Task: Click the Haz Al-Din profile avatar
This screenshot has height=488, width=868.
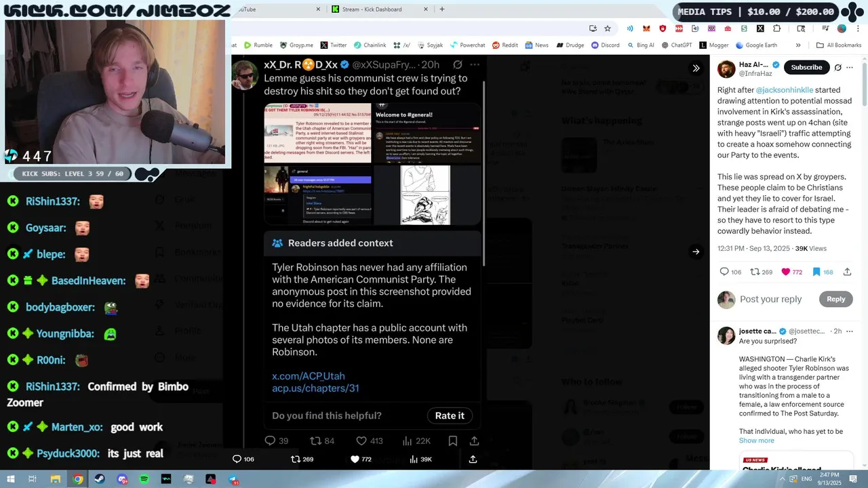Action: pos(726,69)
